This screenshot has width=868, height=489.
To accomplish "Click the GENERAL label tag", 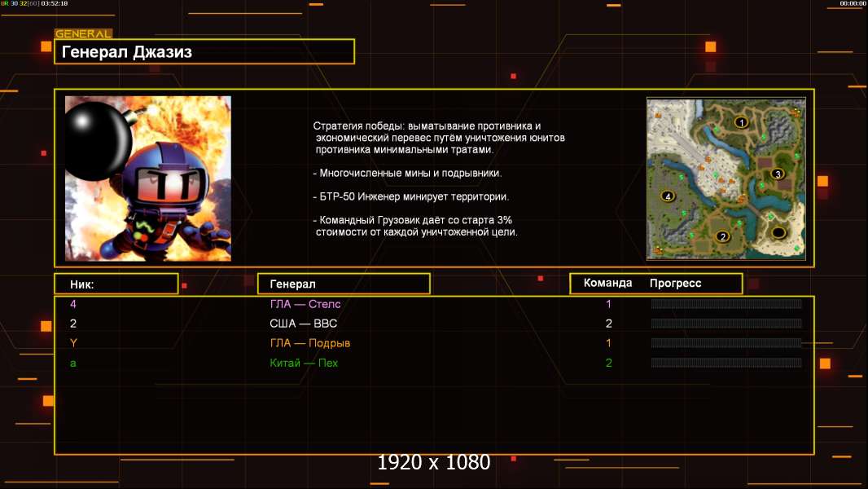I will [x=84, y=33].
